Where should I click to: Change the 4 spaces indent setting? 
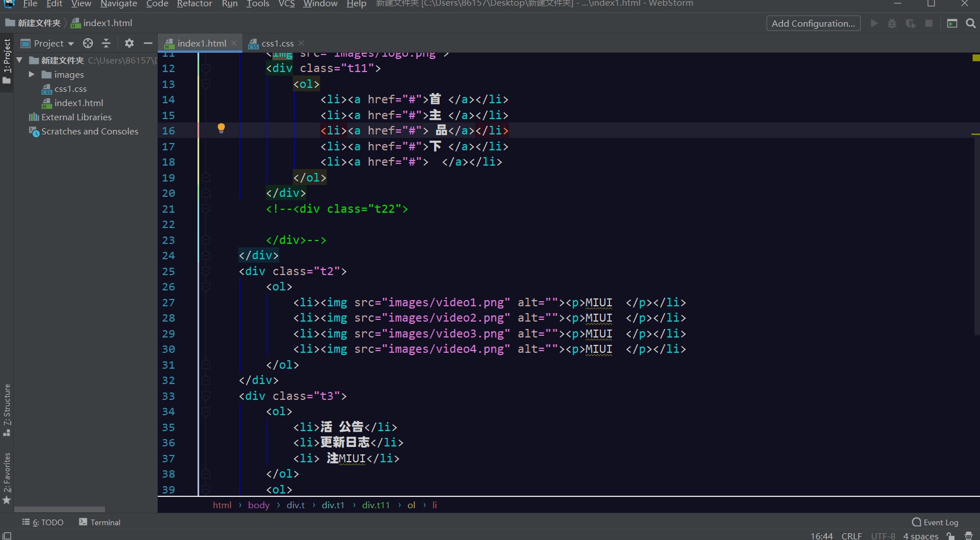click(x=920, y=536)
